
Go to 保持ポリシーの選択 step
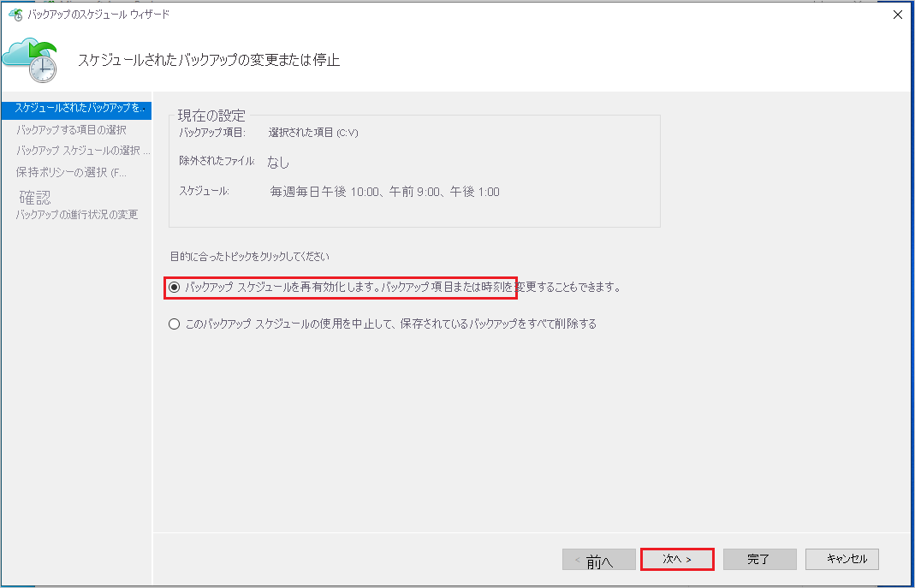[x=71, y=172]
